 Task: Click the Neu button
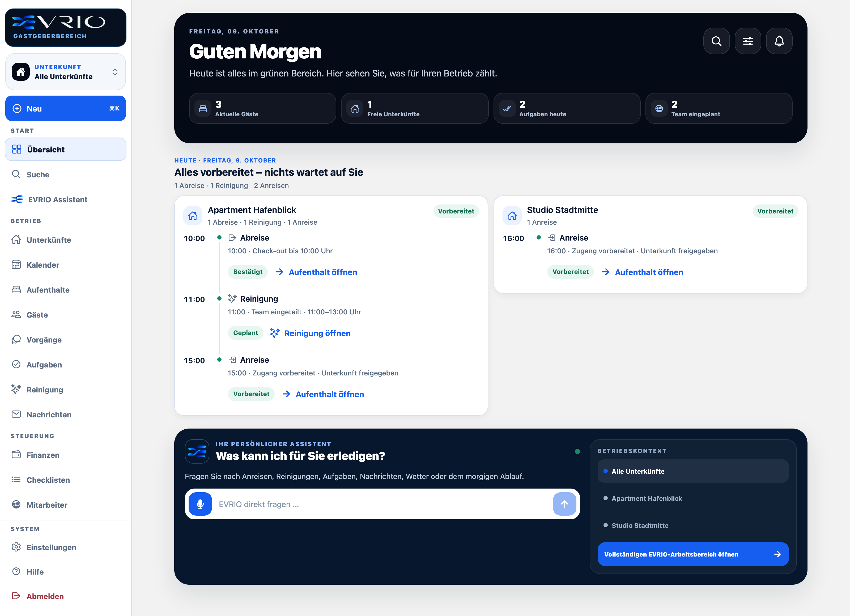(x=66, y=108)
